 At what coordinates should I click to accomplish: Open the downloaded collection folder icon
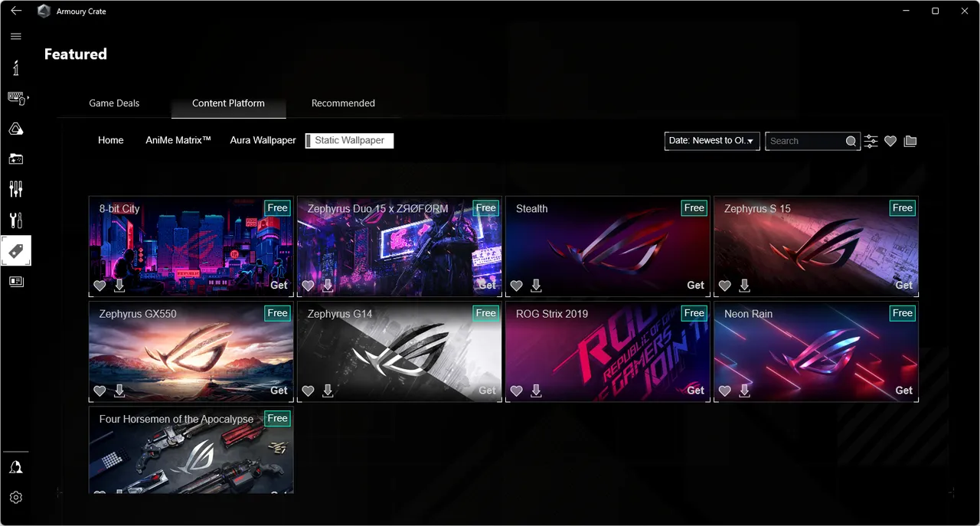910,141
